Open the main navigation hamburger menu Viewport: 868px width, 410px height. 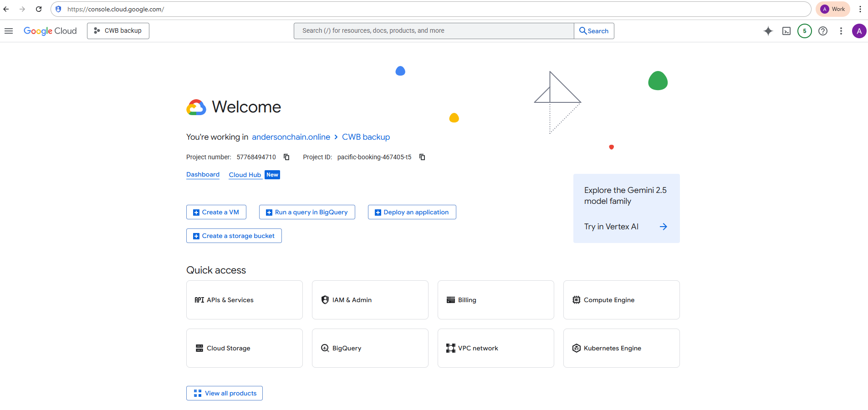tap(9, 31)
